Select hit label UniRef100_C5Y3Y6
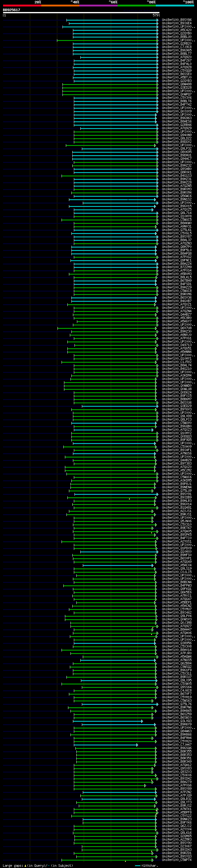Viewport: 197px width, 868px height. point(176,98)
